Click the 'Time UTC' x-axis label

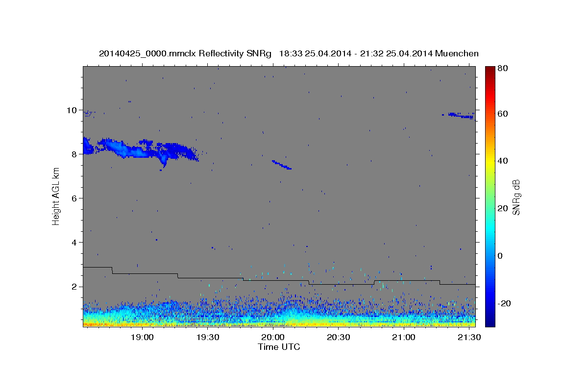tap(279, 347)
